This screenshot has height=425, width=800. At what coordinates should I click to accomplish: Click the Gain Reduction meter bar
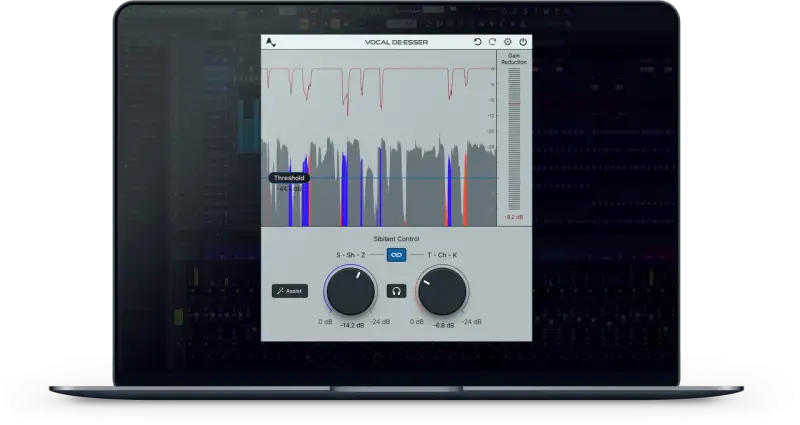[x=514, y=139]
